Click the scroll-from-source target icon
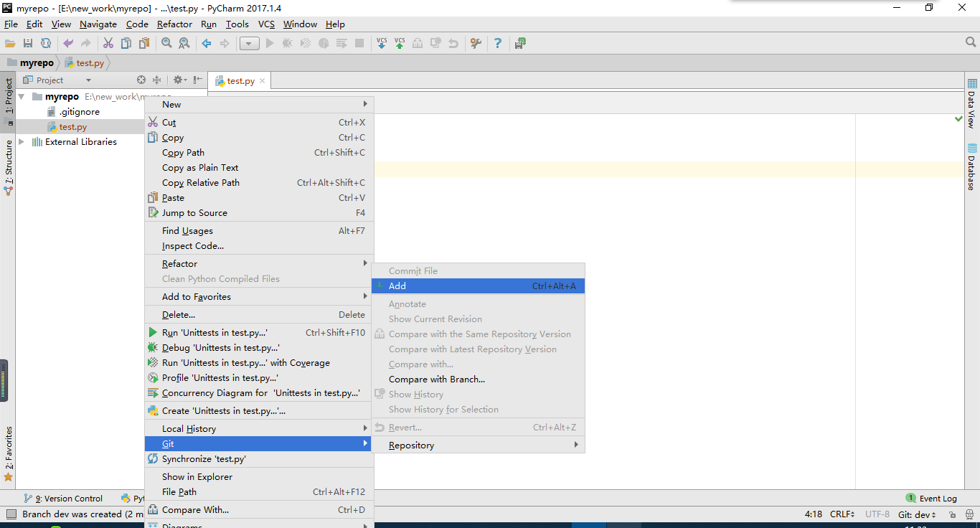The height and width of the screenshot is (528, 980). pos(141,80)
